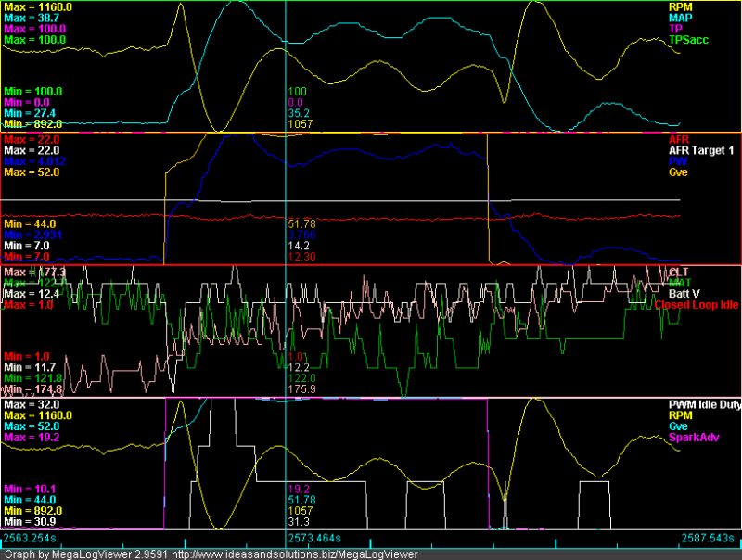Click cursor readout 122.0 for MAT
742x560 pixels.
[x=302, y=378]
